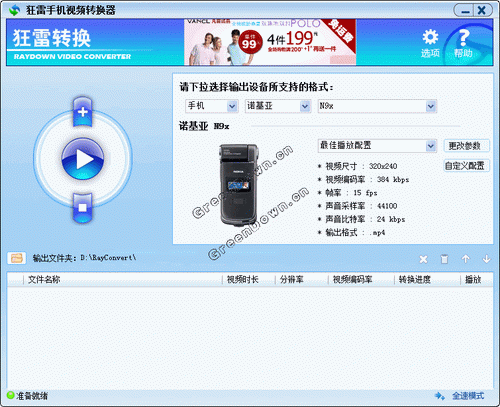Move file up with the up arrow
This screenshot has width=500, height=407.
(x=466, y=259)
